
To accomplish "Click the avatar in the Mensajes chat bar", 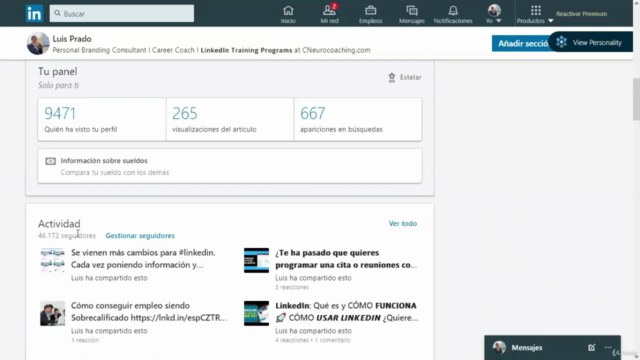I will [x=499, y=347].
